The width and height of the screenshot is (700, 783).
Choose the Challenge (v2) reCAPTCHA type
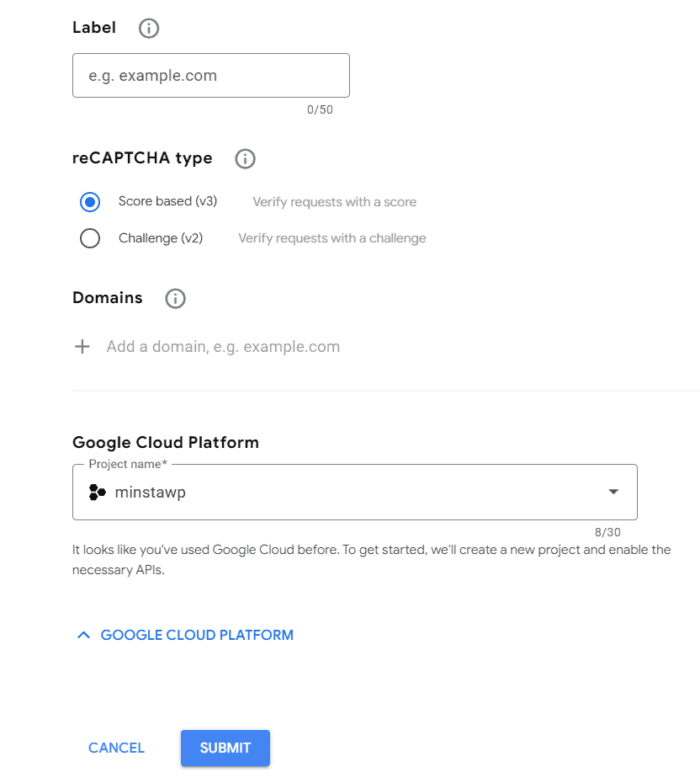[90, 238]
